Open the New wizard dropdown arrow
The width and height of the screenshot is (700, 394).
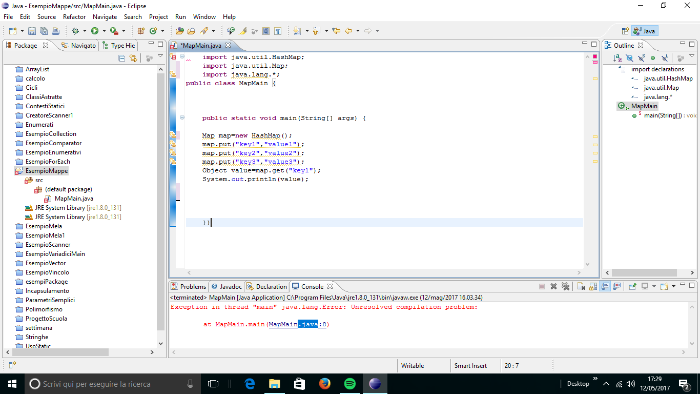point(22,31)
